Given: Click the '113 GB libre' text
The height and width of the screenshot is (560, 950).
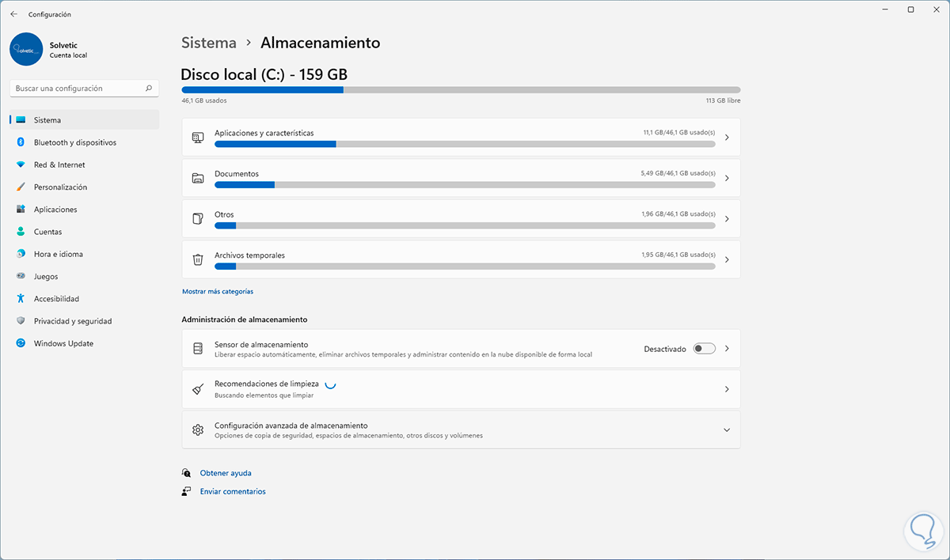Looking at the screenshot, I should click(x=724, y=100).
